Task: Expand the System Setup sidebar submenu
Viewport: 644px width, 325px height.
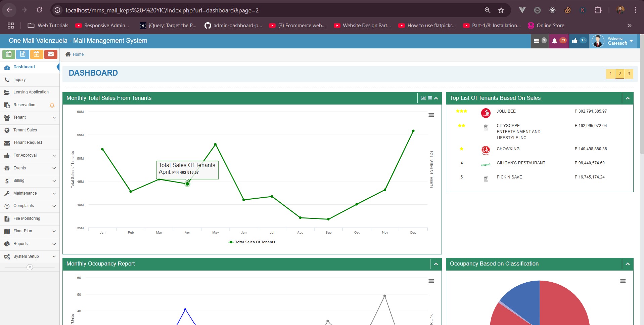Action: [x=54, y=256]
